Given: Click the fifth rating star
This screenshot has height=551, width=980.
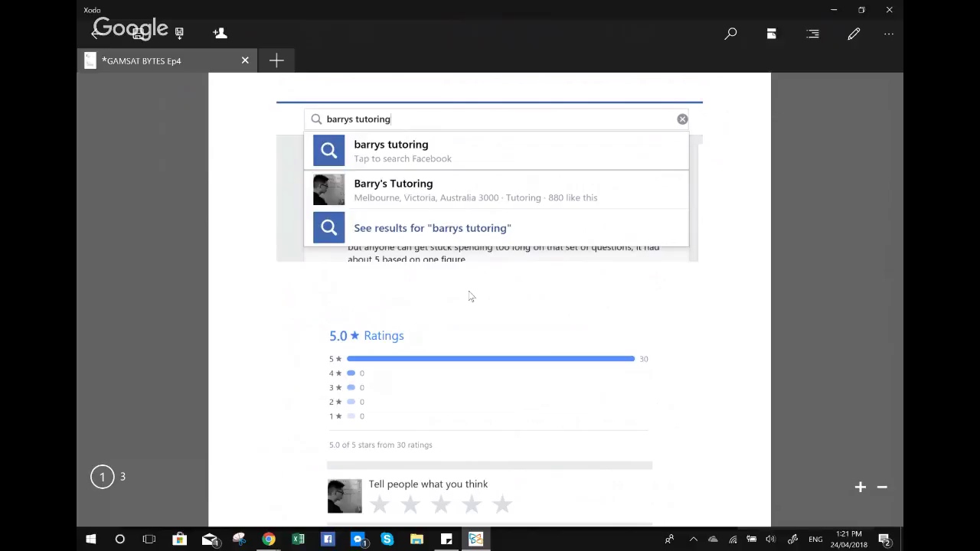Looking at the screenshot, I should pyautogui.click(x=502, y=504).
